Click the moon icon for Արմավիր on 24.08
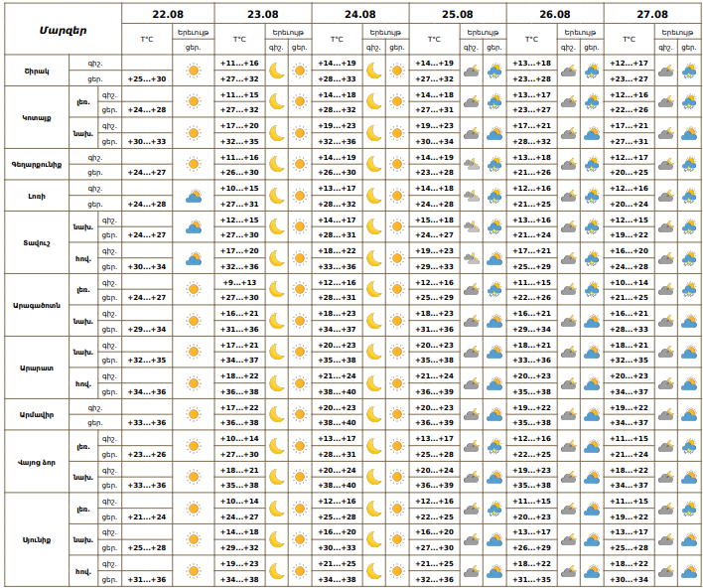The width and height of the screenshot is (703, 588). point(374,414)
